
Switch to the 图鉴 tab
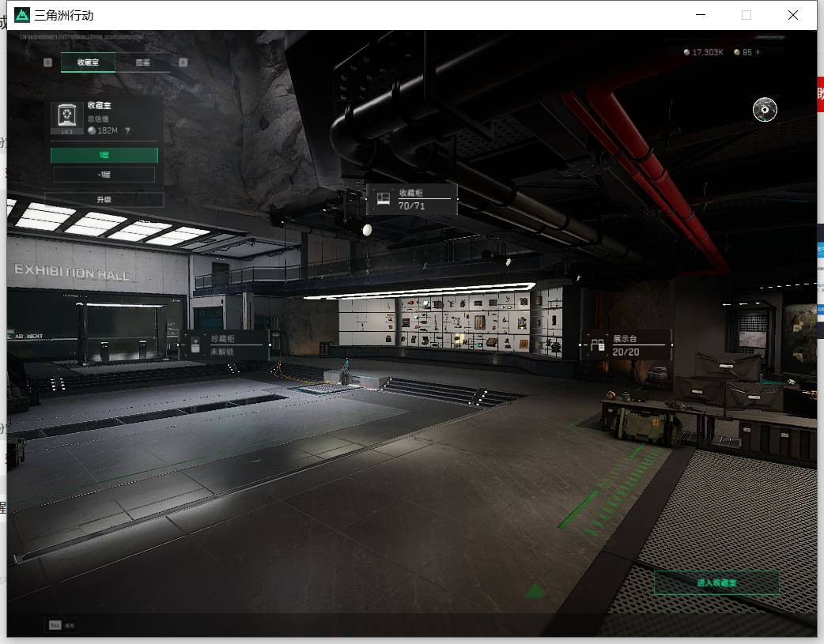(142, 62)
